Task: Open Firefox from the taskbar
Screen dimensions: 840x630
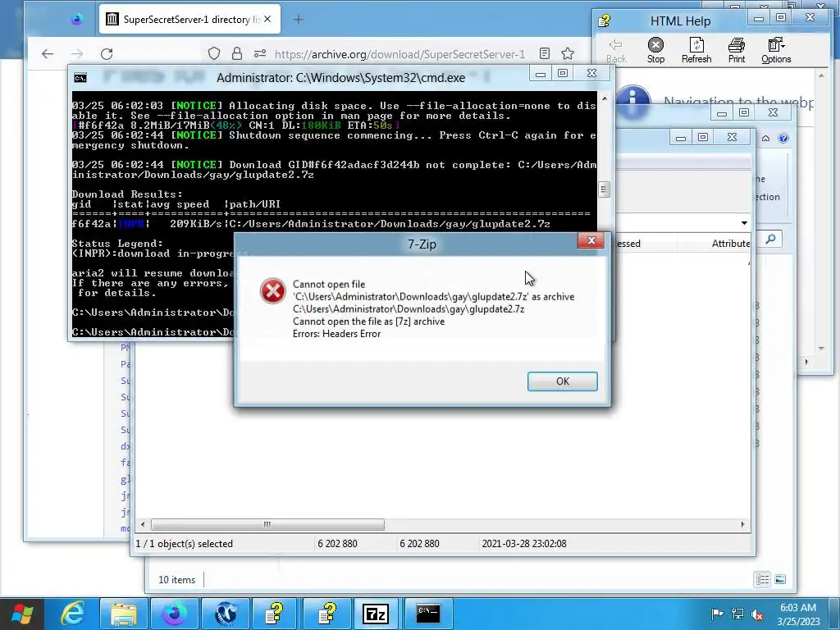Action: point(174,614)
